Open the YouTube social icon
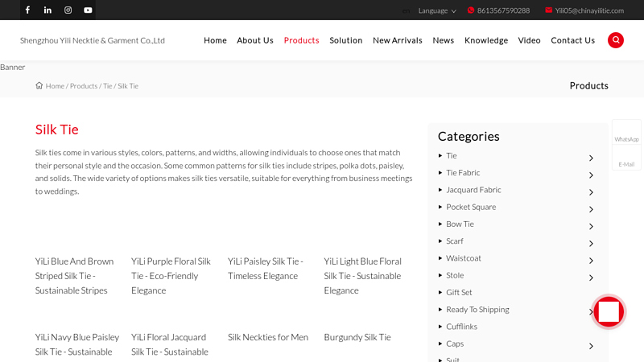 88,10
